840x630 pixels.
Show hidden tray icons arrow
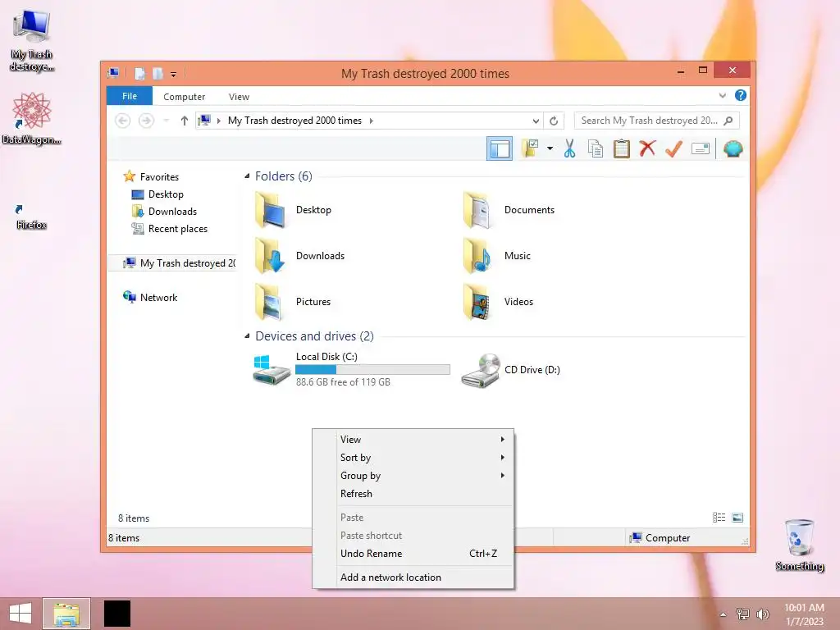tap(724, 614)
